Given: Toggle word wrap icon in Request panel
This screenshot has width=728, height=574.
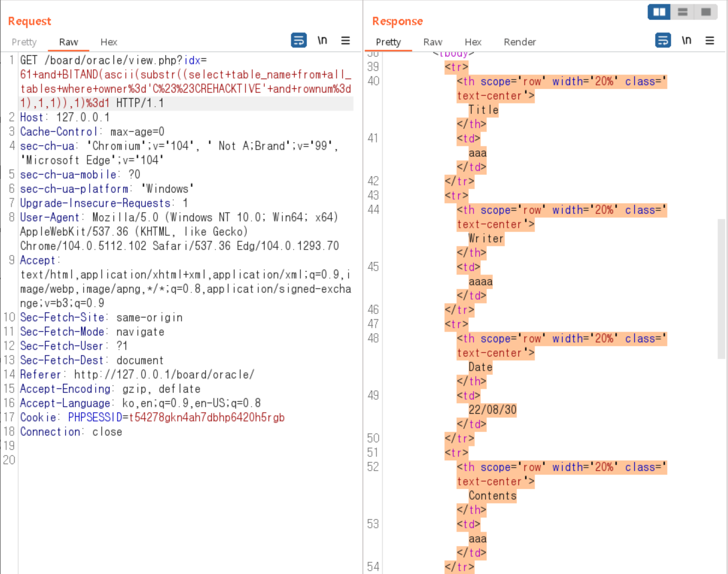Looking at the screenshot, I should click(x=299, y=40).
